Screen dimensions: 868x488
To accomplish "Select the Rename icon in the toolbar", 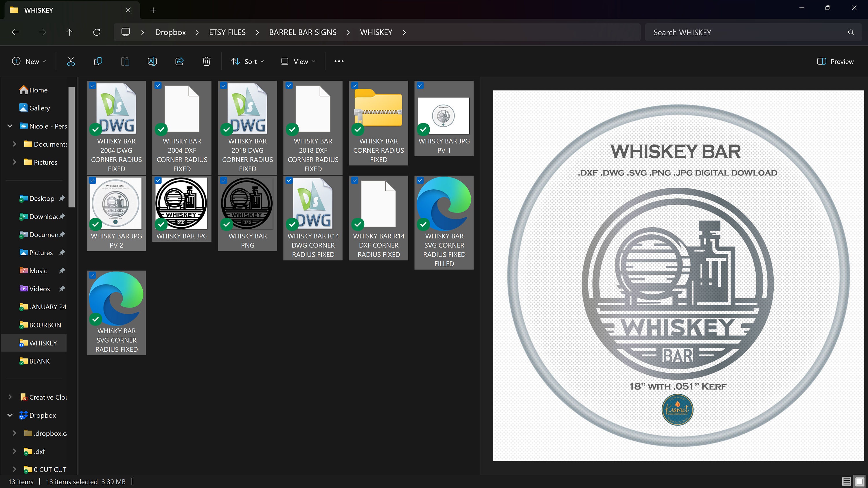I will [x=152, y=61].
